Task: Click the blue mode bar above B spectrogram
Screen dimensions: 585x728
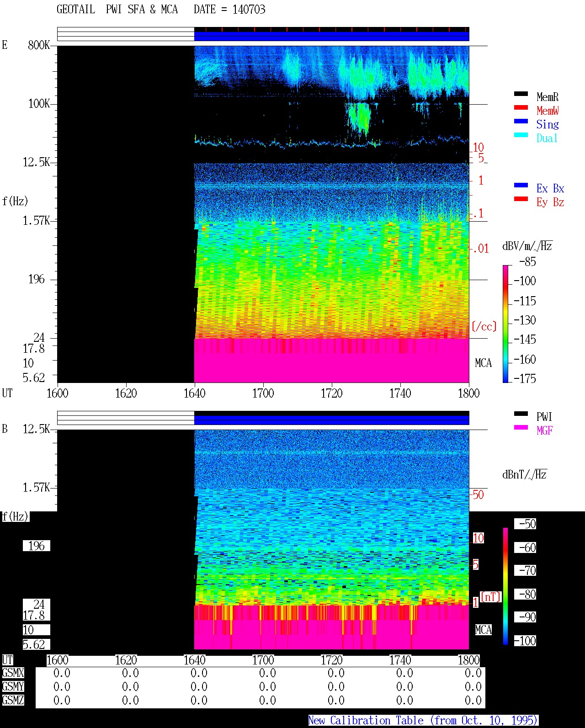Action: point(332,420)
